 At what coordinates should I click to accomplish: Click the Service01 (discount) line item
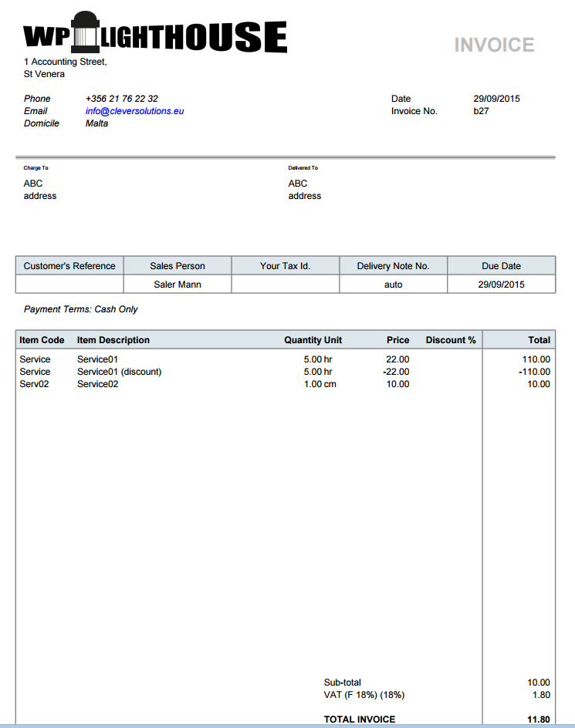click(120, 372)
